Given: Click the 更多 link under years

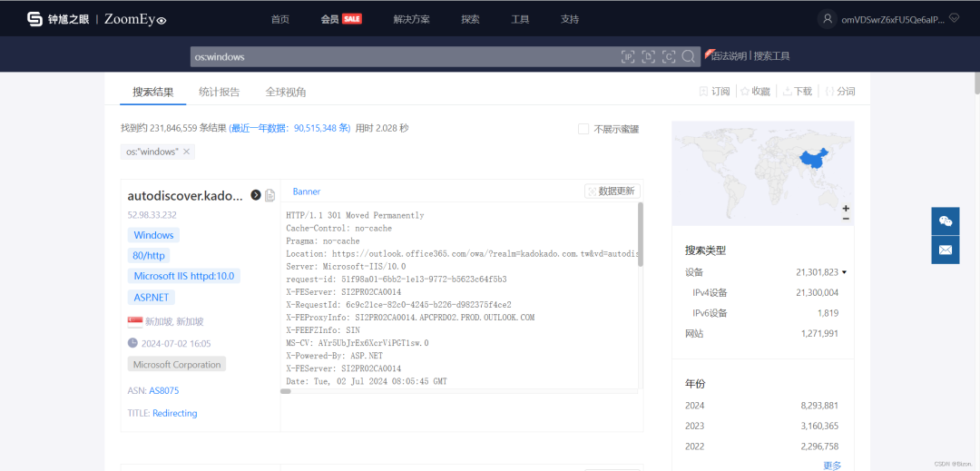Looking at the screenshot, I should coord(832,466).
